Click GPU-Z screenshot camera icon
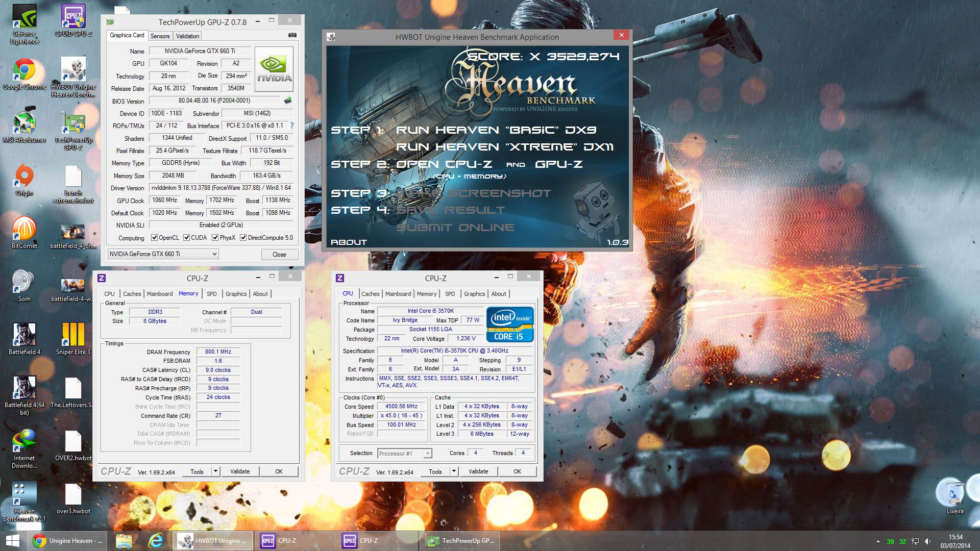This screenshot has height=551, width=980. point(292,35)
